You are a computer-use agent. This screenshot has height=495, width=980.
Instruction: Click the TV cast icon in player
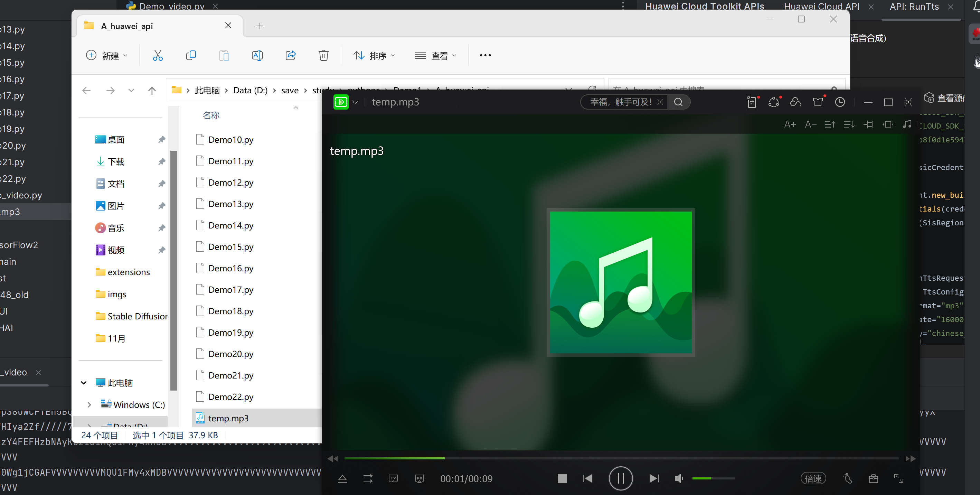tap(393, 479)
